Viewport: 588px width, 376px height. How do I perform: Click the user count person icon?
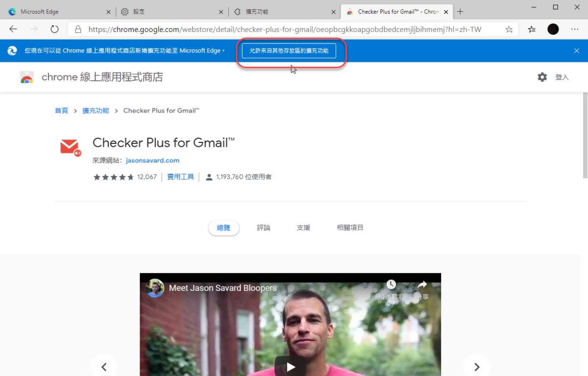click(209, 177)
